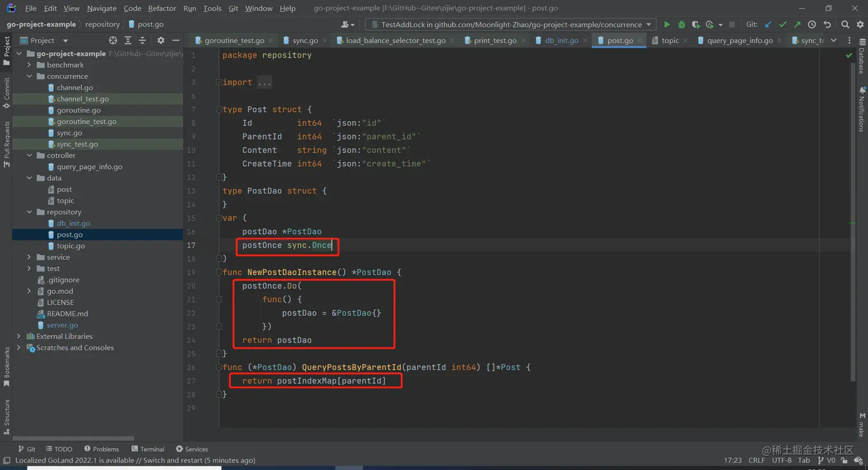The image size is (868, 470).
Task: Click the repository breadcrumb
Action: 103,24
